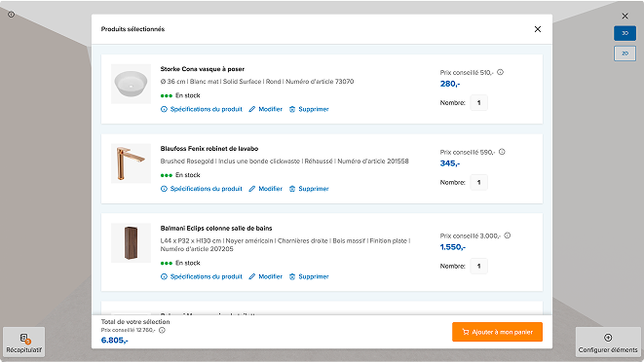This screenshot has height=362, width=644.
Task: Switch to 3D view
Action: pyautogui.click(x=625, y=33)
